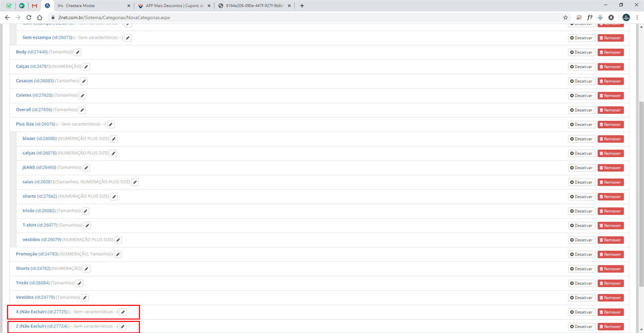Deactivate the Body category
The width and height of the screenshot is (644, 333).
582,52
